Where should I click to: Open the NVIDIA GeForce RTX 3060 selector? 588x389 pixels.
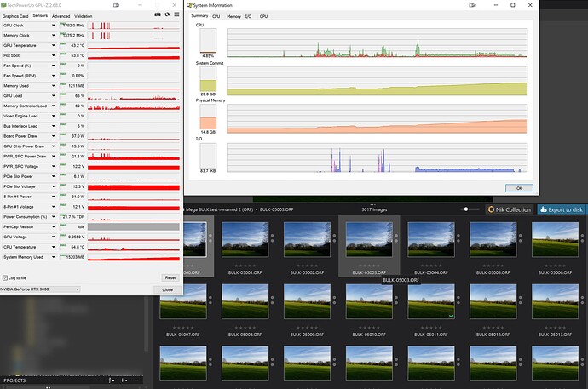point(40,289)
